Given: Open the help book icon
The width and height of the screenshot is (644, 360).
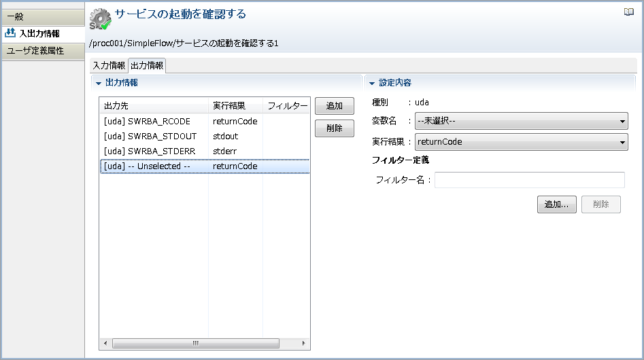Looking at the screenshot, I should [x=628, y=12].
